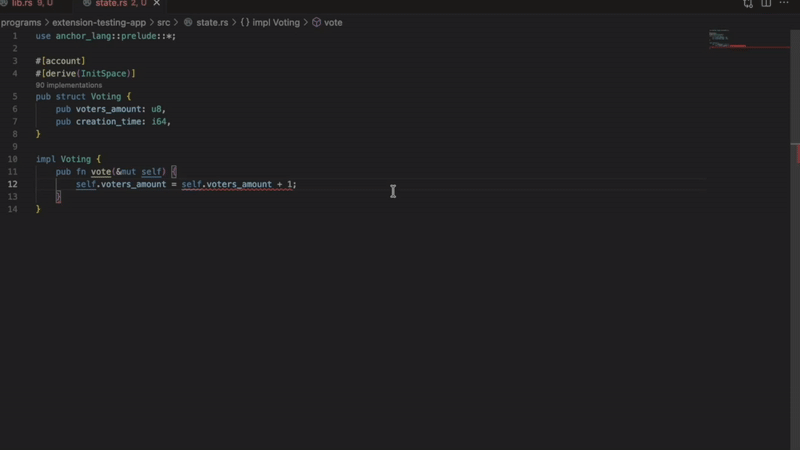
Task: Expand the extension-testing-app breadcrumb
Action: [x=99, y=22]
